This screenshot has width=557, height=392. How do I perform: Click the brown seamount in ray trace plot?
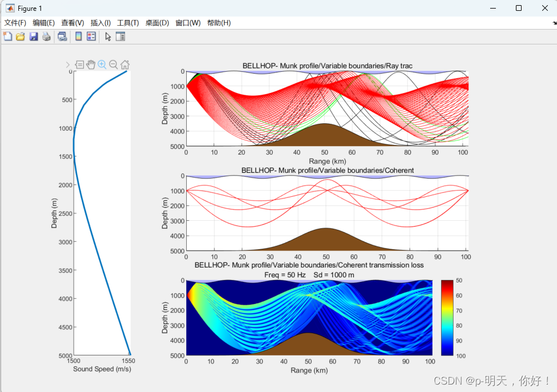point(324,136)
